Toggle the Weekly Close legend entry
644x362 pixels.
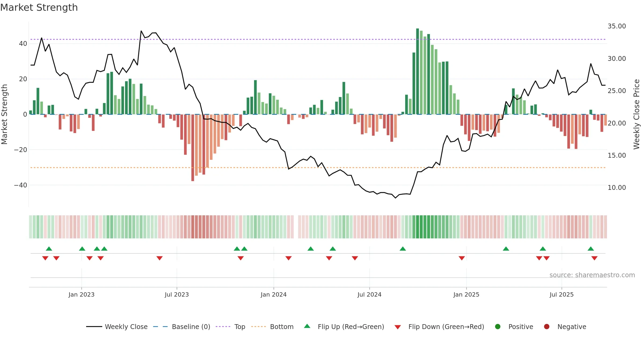tap(117, 327)
